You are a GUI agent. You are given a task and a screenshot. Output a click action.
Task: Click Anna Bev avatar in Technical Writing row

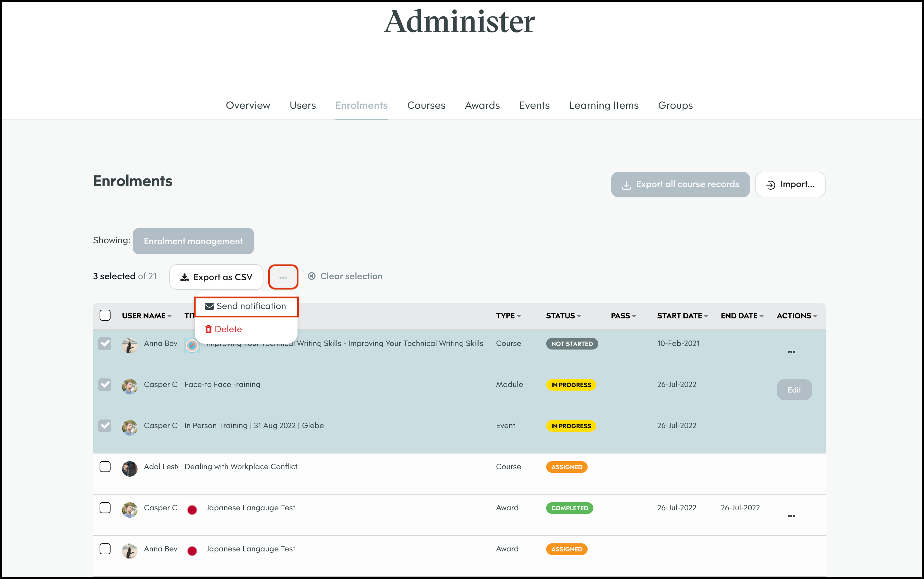pyautogui.click(x=129, y=345)
